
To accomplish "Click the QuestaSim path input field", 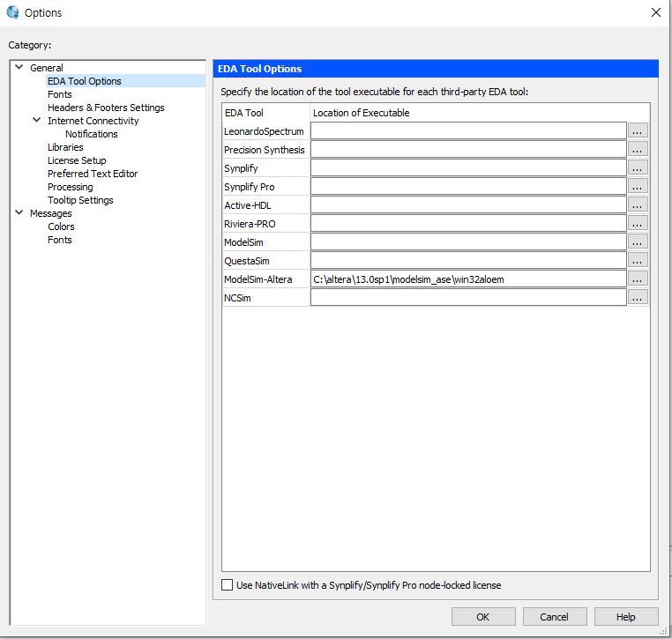I will tap(468, 260).
